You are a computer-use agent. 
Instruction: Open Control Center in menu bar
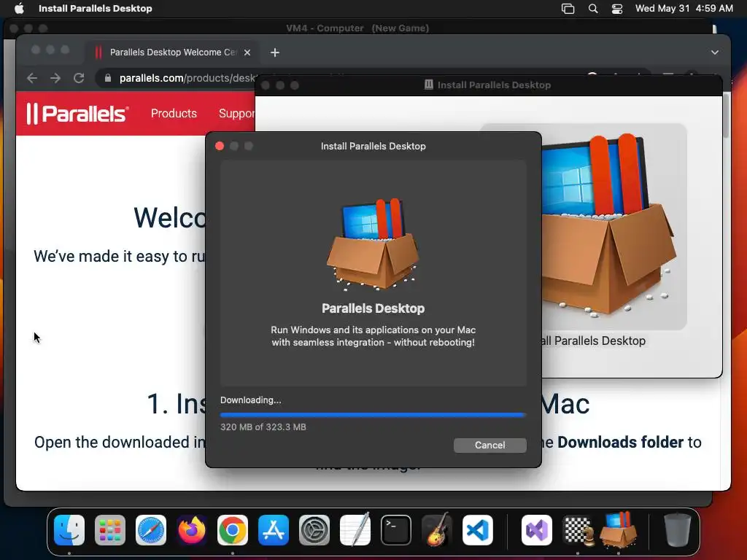[617, 9]
